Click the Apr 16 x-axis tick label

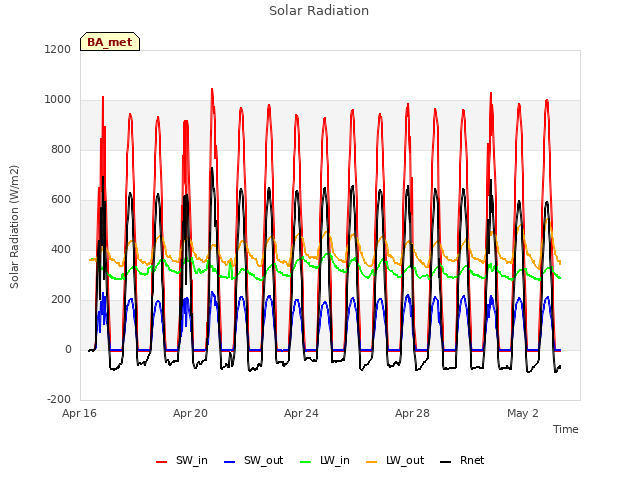[x=79, y=413]
